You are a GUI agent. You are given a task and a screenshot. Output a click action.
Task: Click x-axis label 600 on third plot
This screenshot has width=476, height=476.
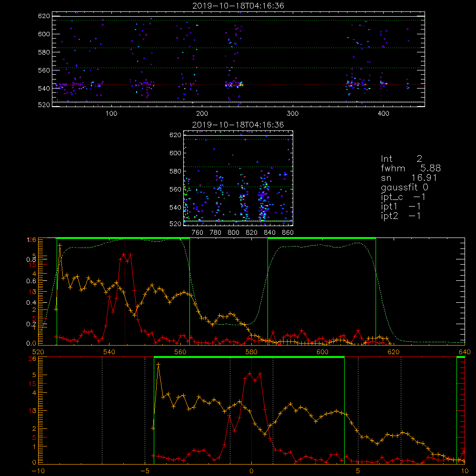322,352
